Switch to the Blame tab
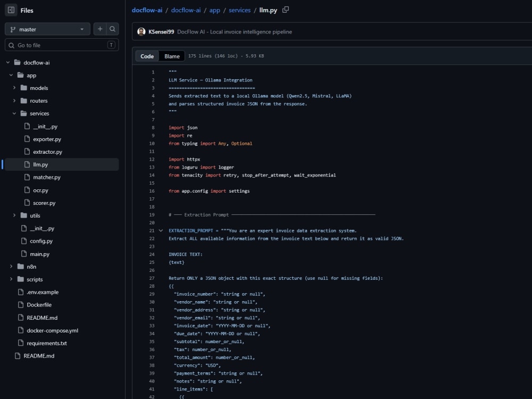 point(172,56)
